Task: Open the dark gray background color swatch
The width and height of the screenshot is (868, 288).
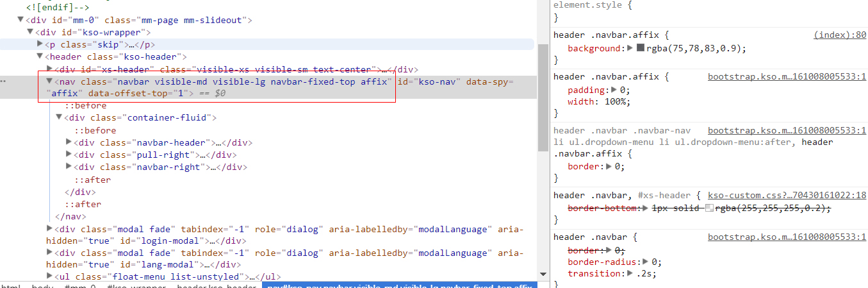Action: tap(641, 48)
